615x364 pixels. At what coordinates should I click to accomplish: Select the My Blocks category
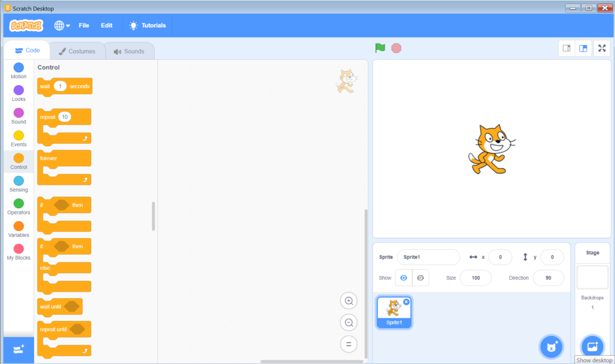coord(18,252)
